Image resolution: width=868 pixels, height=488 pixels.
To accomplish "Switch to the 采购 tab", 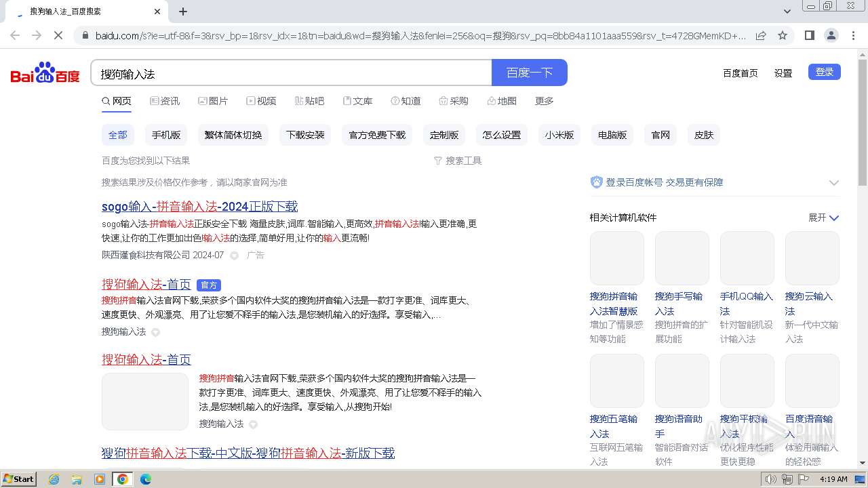I will tap(454, 101).
